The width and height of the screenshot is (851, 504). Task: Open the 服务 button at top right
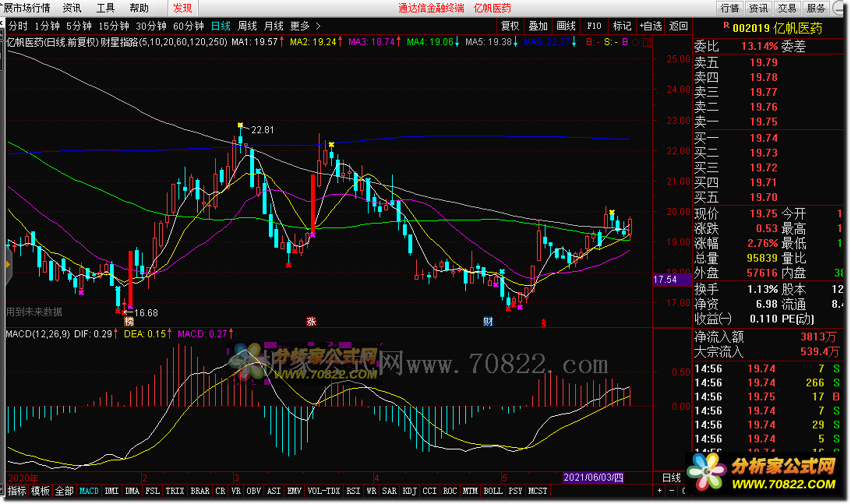click(x=816, y=8)
